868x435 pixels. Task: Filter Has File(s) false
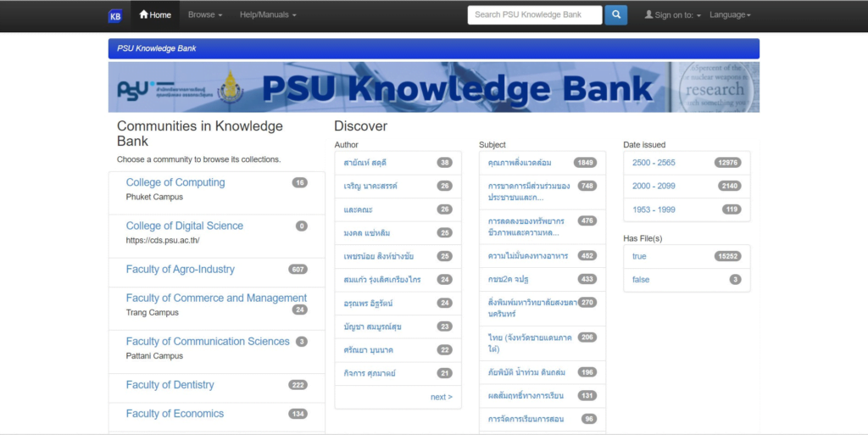point(641,280)
